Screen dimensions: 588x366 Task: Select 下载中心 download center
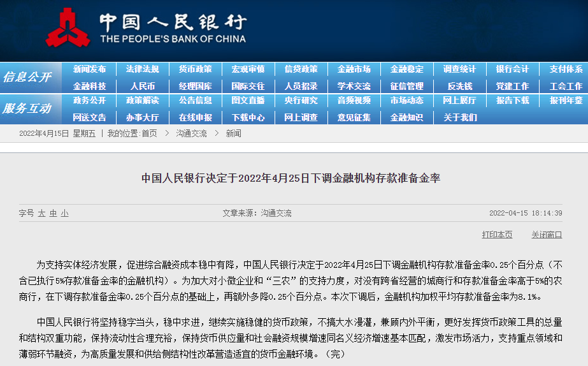tap(248, 117)
